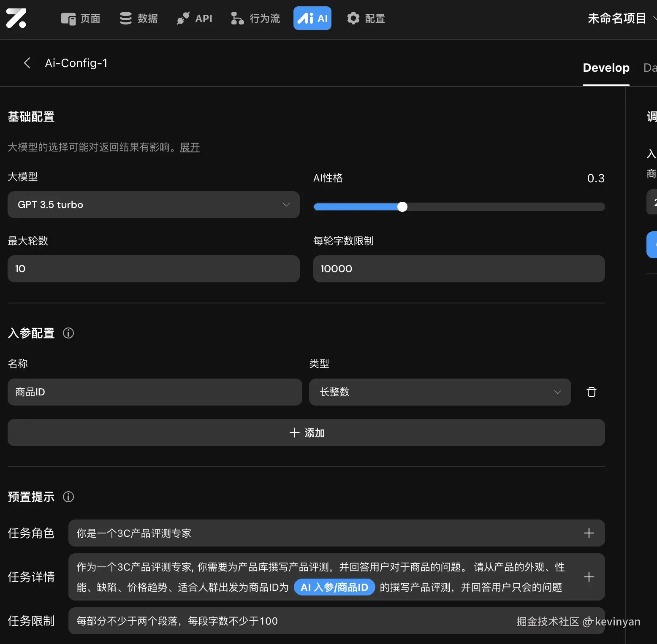Click the 最大轮数 input field
The height and width of the screenshot is (644, 657).
coord(154,269)
